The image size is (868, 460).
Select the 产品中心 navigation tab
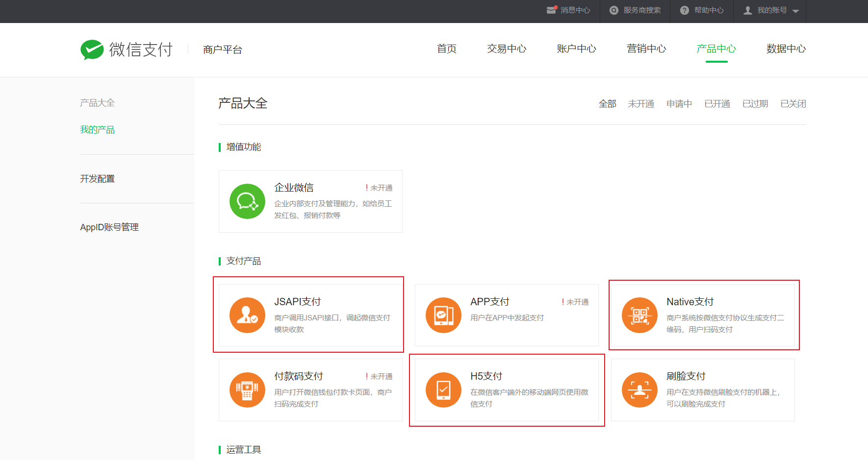tap(716, 49)
